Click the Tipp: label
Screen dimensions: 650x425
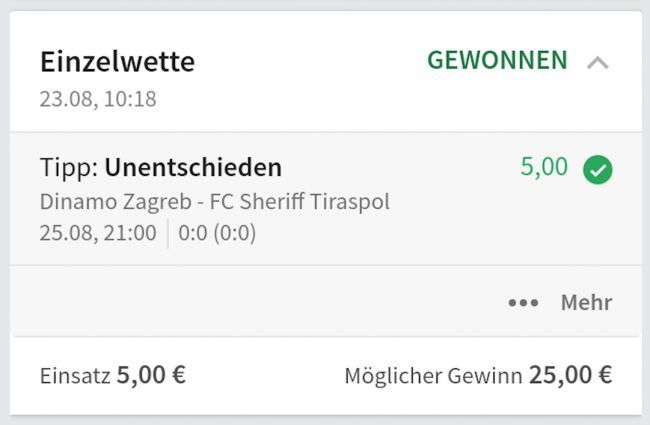point(70,167)
